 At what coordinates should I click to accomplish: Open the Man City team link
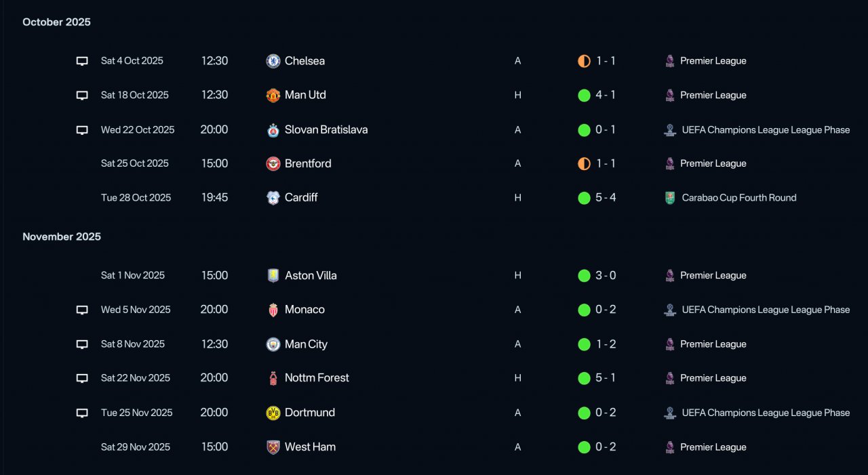306,344
